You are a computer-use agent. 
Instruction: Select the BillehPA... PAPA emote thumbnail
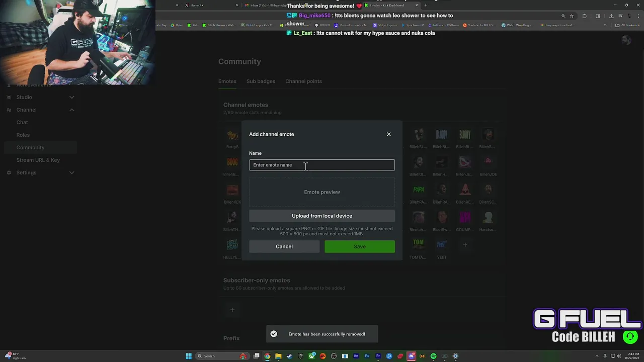(418, 190)
